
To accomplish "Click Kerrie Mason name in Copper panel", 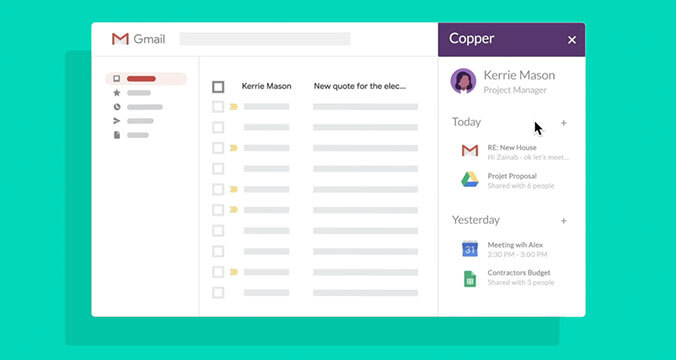I will tap(519, 75).
